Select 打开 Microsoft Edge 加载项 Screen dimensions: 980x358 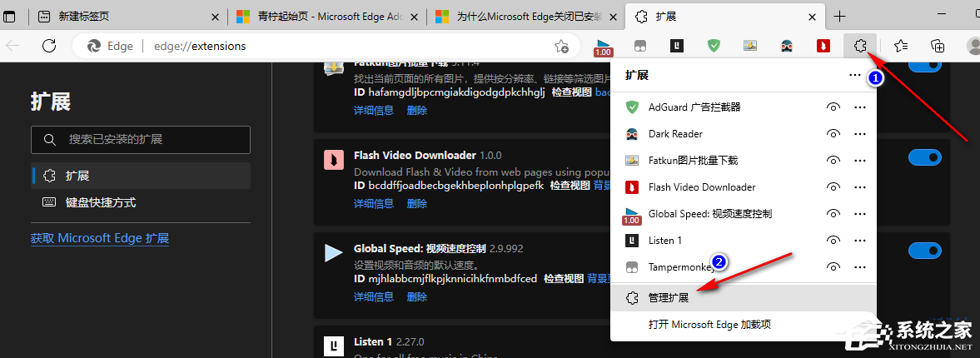pos(744,325)
